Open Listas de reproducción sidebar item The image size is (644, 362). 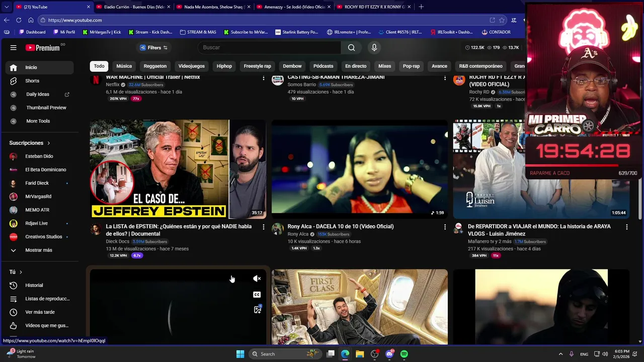(40, 299)
